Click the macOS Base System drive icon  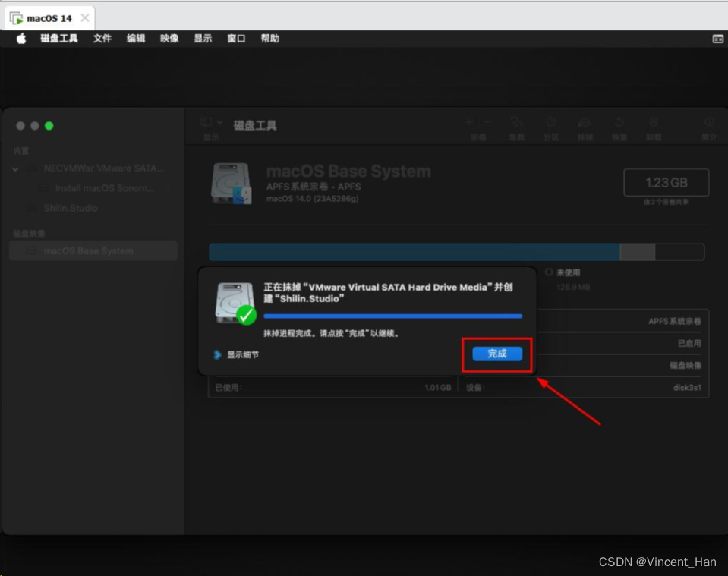(x=232, y=184)
